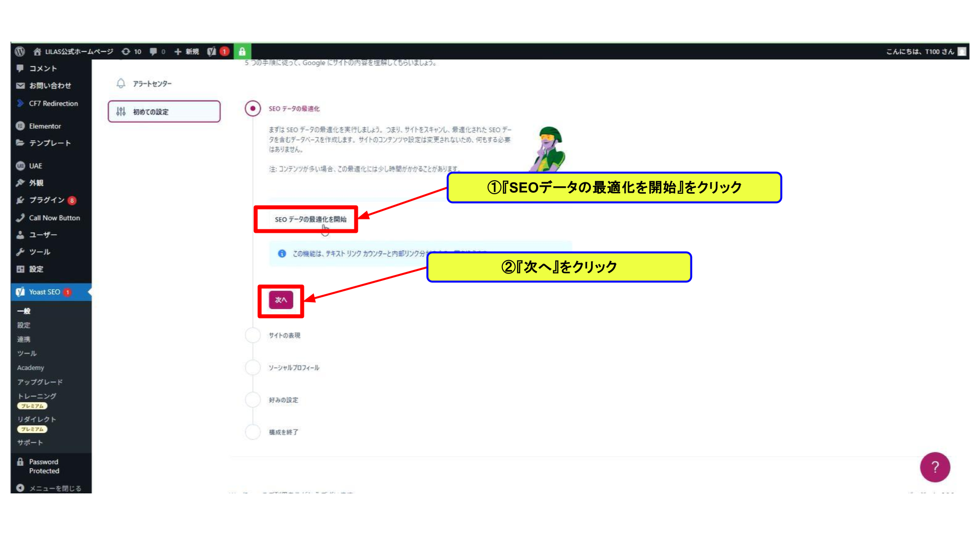
Task: Click the 好みの設定 step label
Action: [284, 400]
